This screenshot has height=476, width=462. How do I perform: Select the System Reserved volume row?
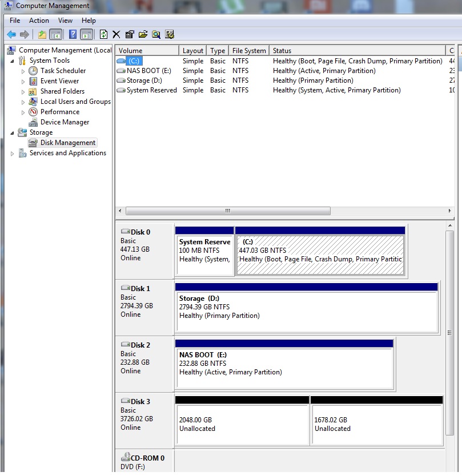284,90
